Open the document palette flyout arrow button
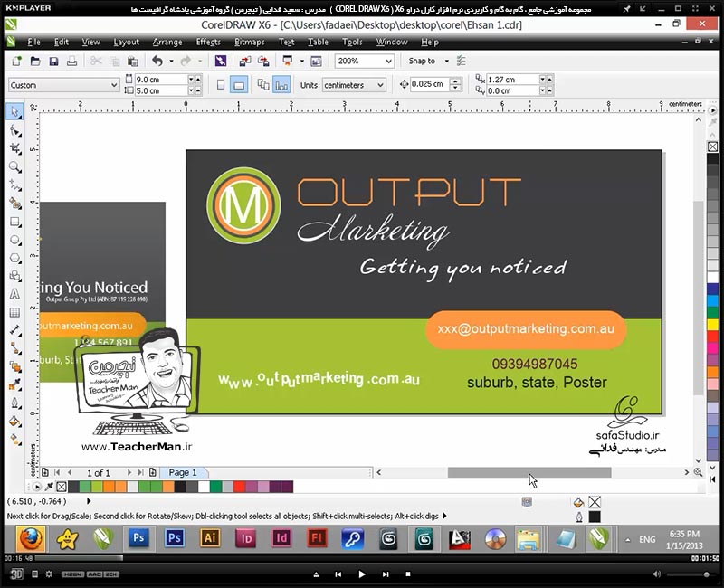This screenshot has width=724, height=588. click(36, 487)
